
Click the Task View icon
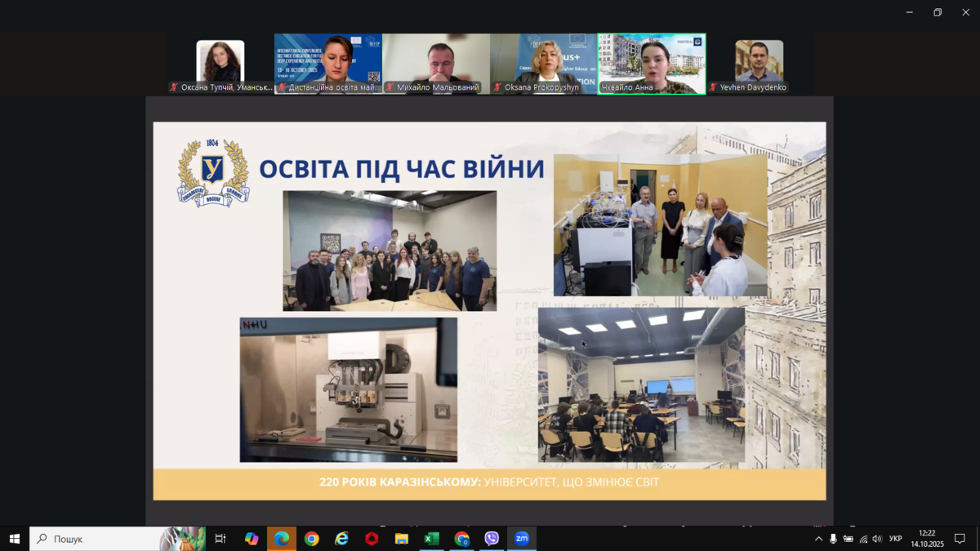point(220,539)
